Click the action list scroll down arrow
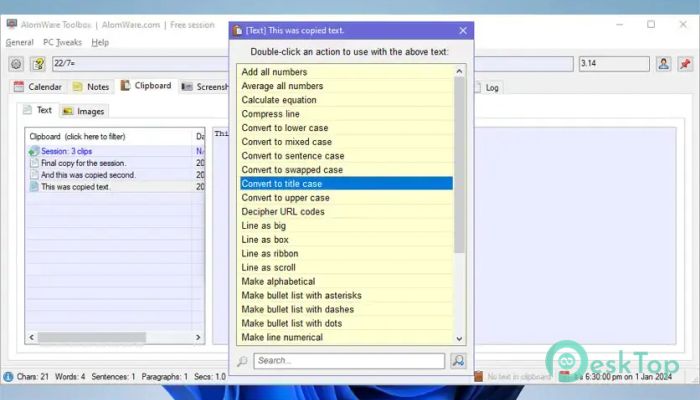700x400 pixels. pos(459,338)
